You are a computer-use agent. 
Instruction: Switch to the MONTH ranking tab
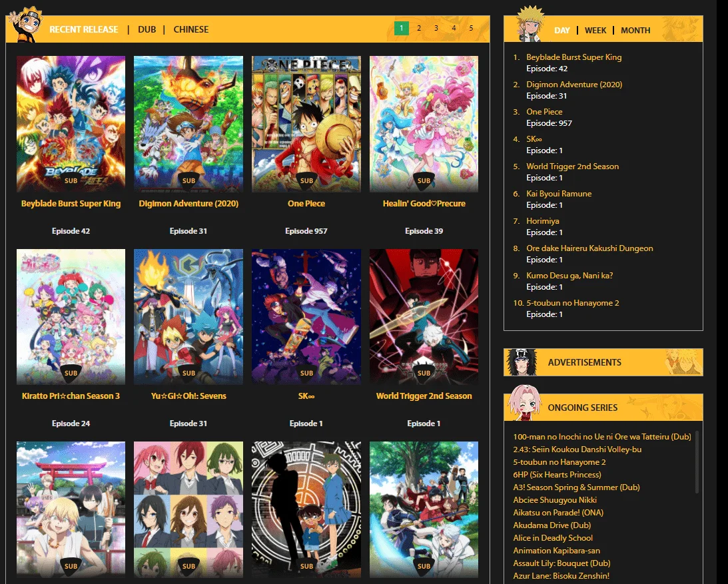[635, 30]
